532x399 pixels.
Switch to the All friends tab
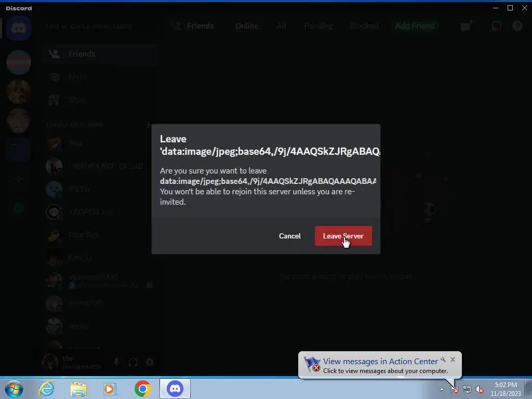pyautogui.click(x=281, y=26)
